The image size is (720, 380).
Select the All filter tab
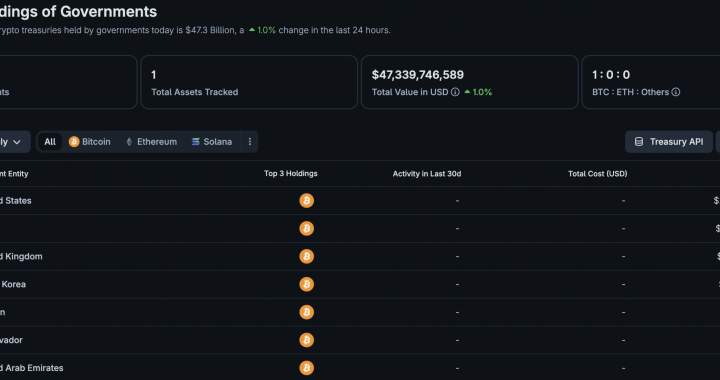pos(50,142)
